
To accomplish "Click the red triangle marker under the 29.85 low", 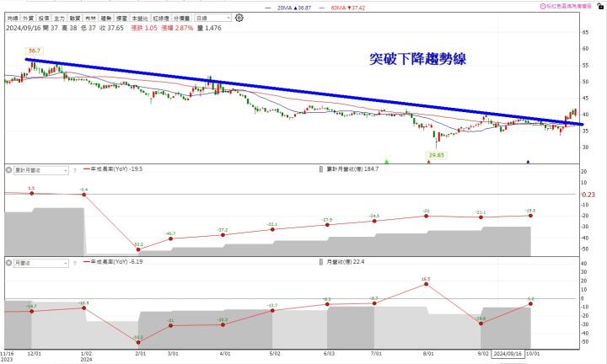I will click(428, 162).
